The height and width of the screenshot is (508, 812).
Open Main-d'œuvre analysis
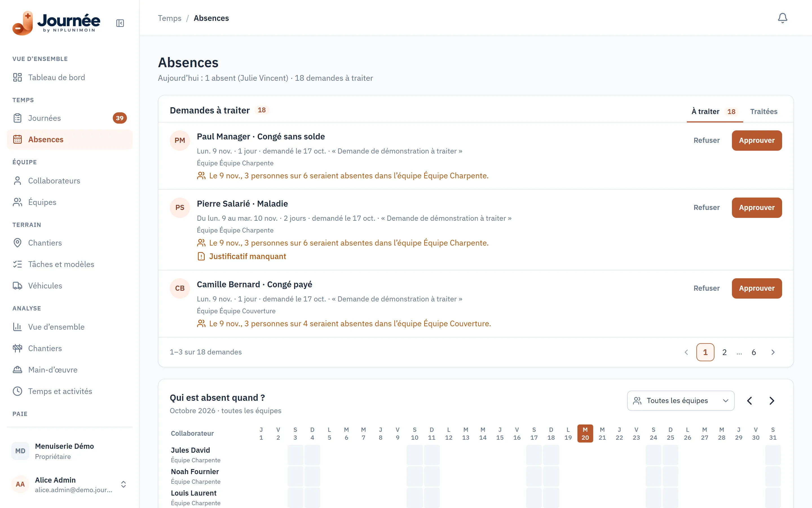[69, 370]
